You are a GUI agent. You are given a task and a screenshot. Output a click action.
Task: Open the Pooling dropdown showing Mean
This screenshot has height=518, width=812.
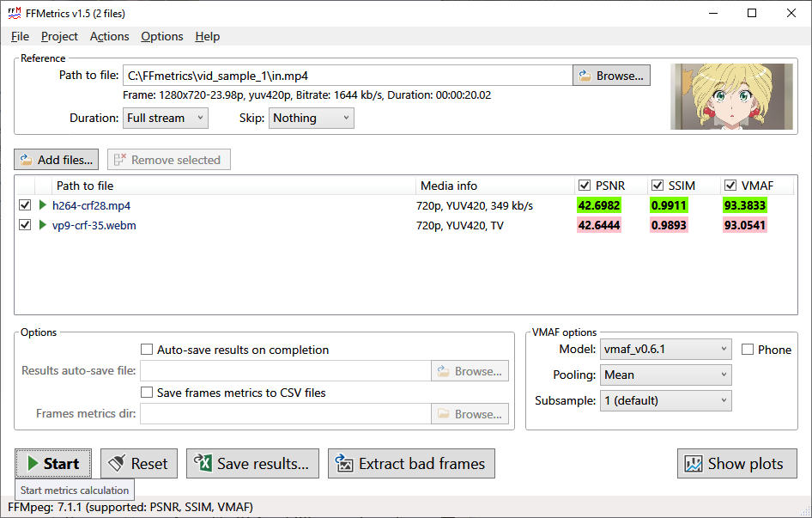pyautogui.click(x=665, y=375)
